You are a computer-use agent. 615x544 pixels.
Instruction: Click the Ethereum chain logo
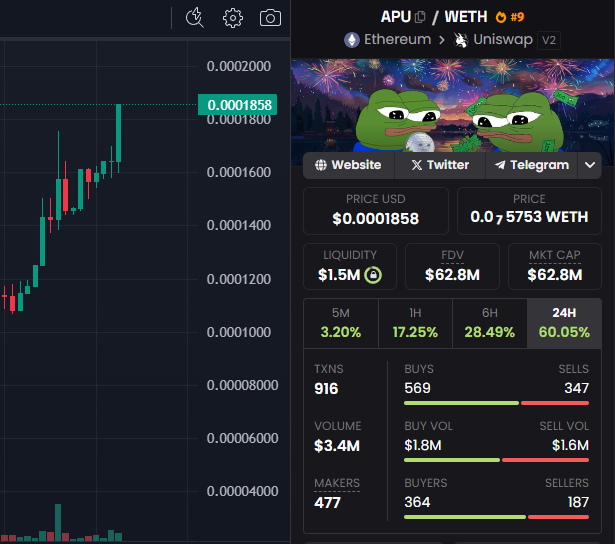(352, 40)
